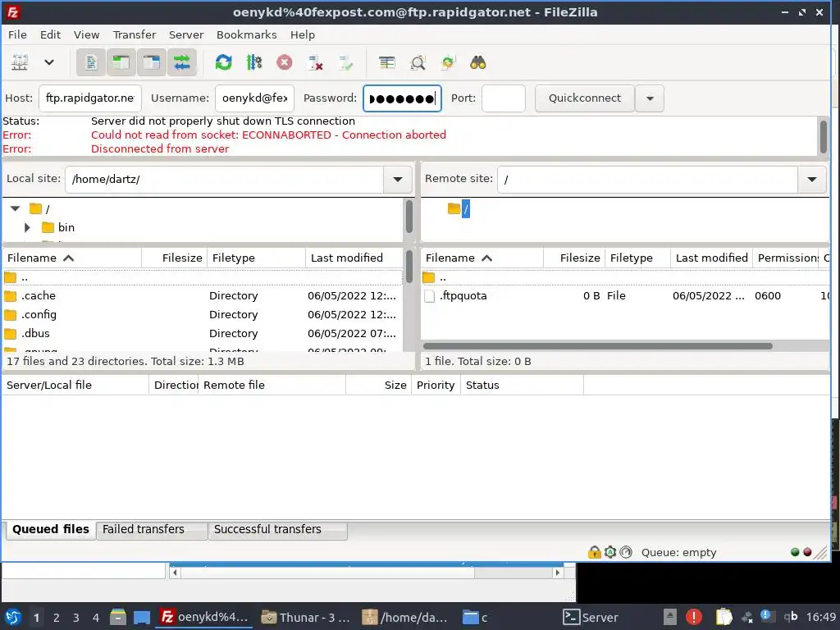Sort local list by Filesize column

(174, 258)
